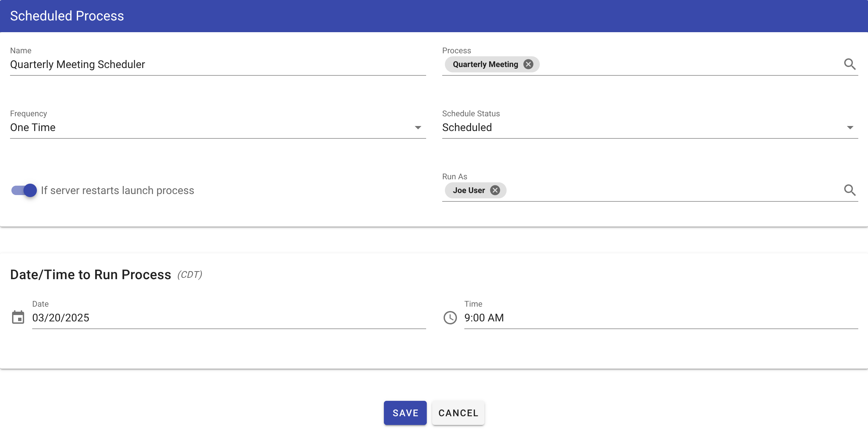Viewport: 868px width, 434px height.
Task: Remove the Quarterly Meeting chip
Action: (x=528, y=64)
